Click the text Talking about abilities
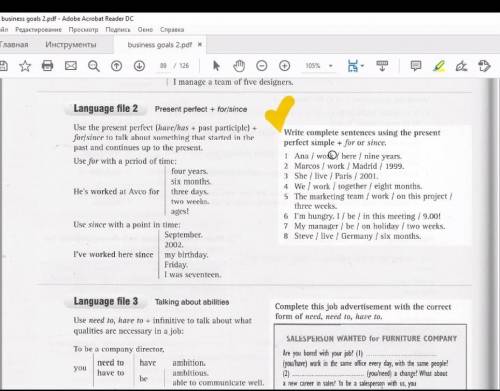The width and height of the screenshot is (500, 391). [x=192, y=302]
